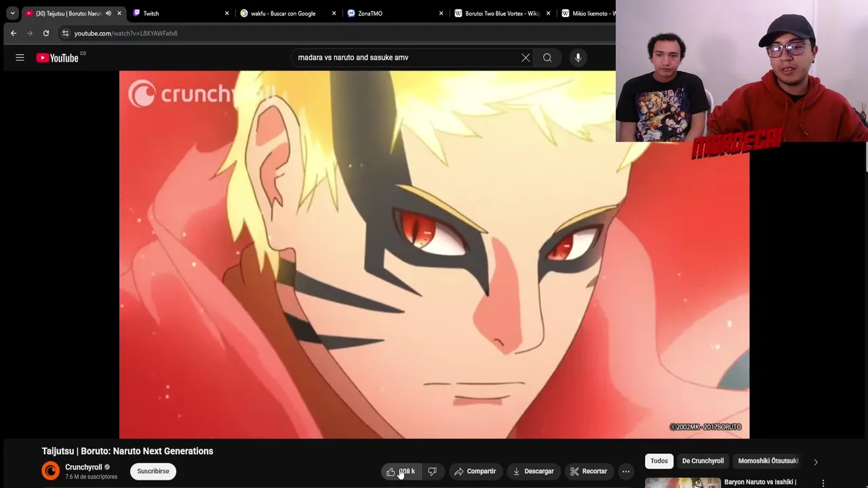This screenshot has height=488, width=868.
Task: Click the 7.6 M de suscriptores text
Action: click(91, 477)
